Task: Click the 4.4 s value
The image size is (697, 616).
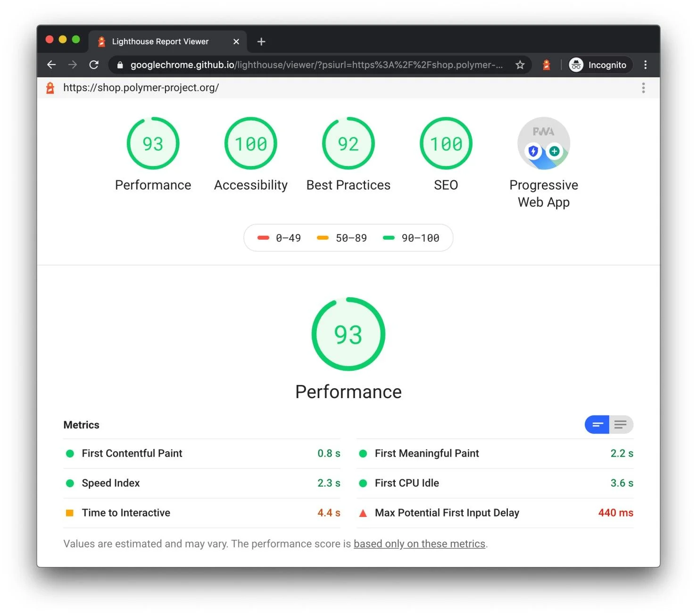Action: (329, 513)
